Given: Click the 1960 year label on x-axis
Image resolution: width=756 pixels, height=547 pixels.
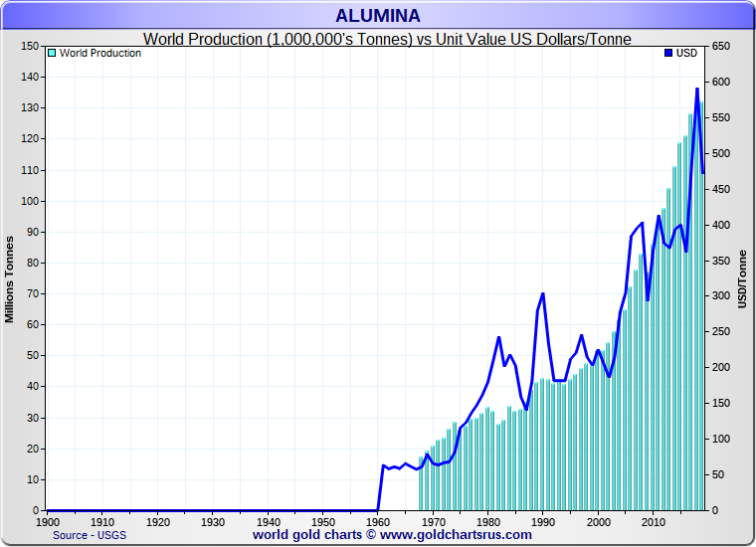Looking at the screenshot, I should (x=378, y=521).
